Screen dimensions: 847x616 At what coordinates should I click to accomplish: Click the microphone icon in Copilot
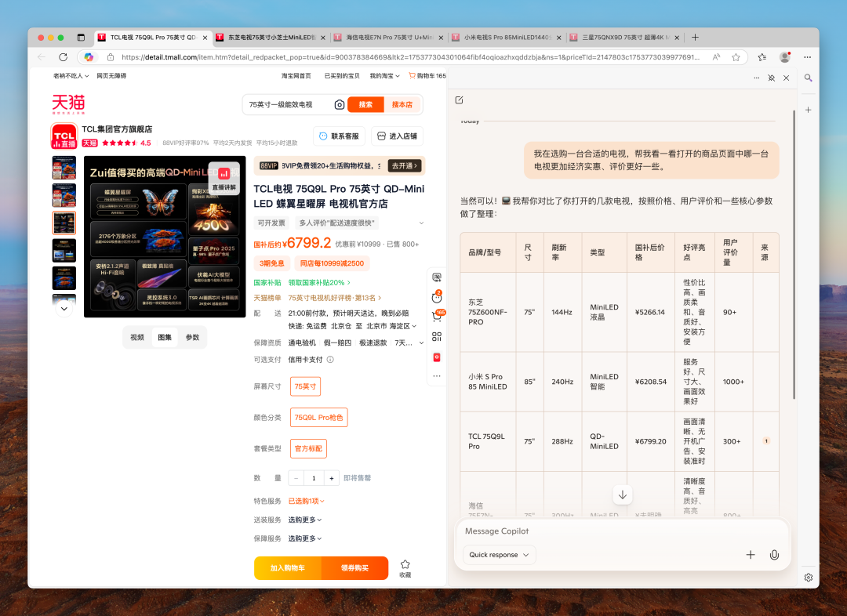tap(774, 555)
